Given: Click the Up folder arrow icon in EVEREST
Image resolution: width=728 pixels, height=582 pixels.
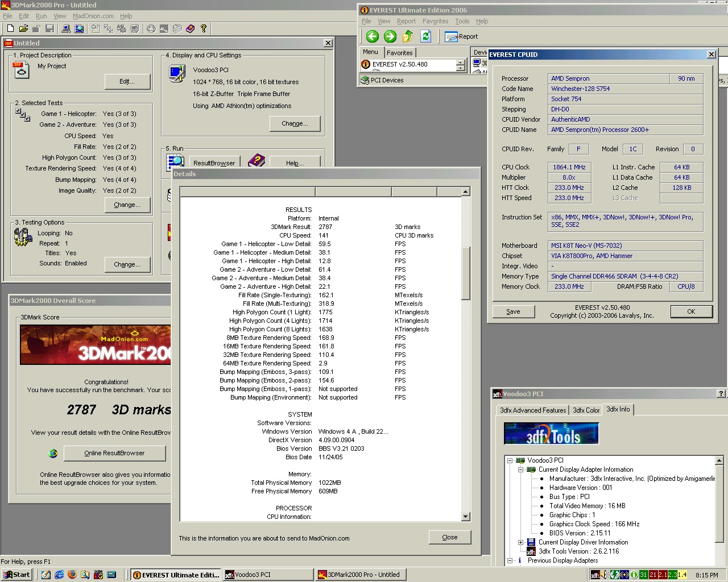Looking at the screenshot, I should coord(408,36).
